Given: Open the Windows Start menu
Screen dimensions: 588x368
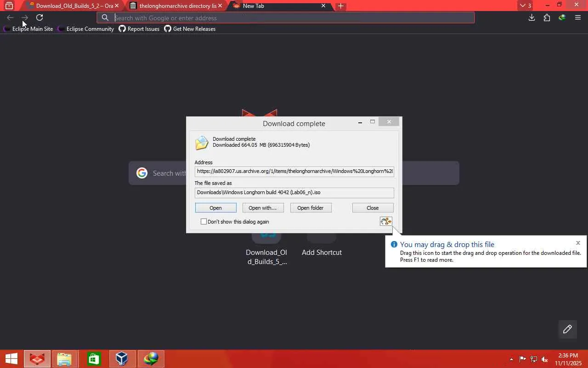Looking at the screenshot, I should (x=11, y=359).
